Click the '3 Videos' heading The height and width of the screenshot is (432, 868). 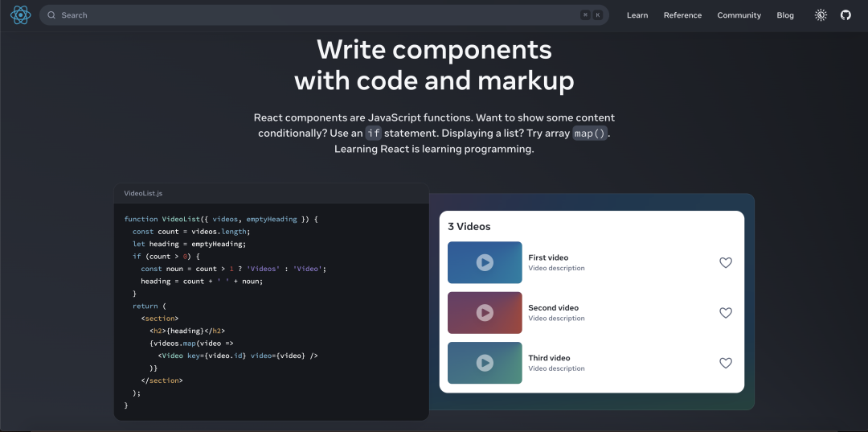click(469, 227)
